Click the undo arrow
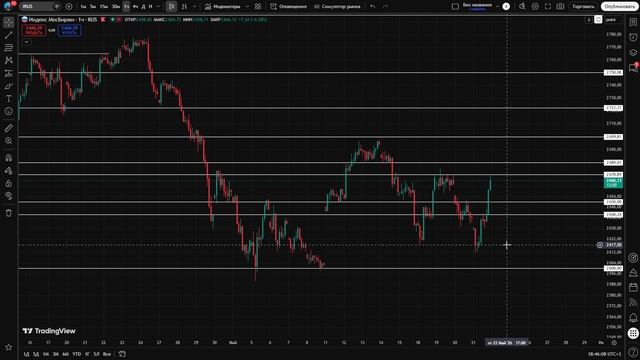The width and height of the screenshot is (640, 360). (372, 7)
